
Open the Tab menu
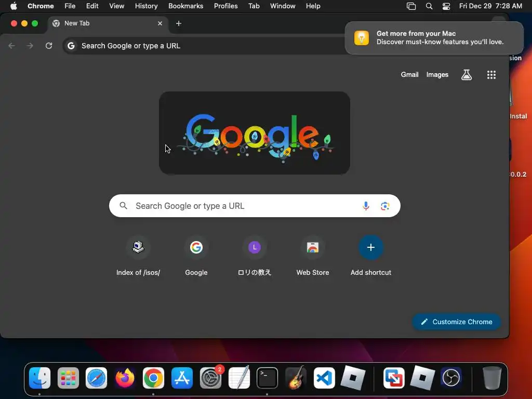coord(254,6)
